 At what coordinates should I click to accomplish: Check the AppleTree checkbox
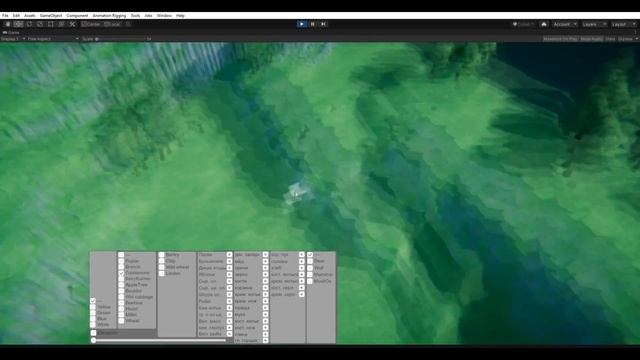pos(121,285)
